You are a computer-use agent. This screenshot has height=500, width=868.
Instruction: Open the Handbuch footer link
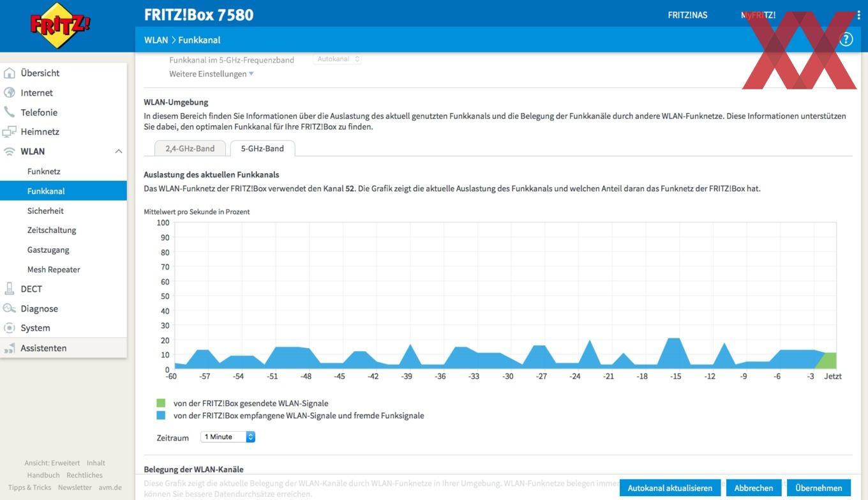tap(43, 475)
